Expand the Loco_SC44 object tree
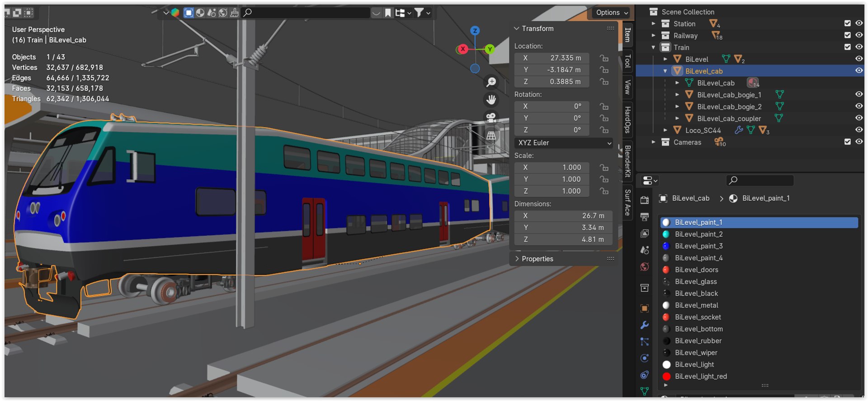Screen dimensions: 868x401 665,131
